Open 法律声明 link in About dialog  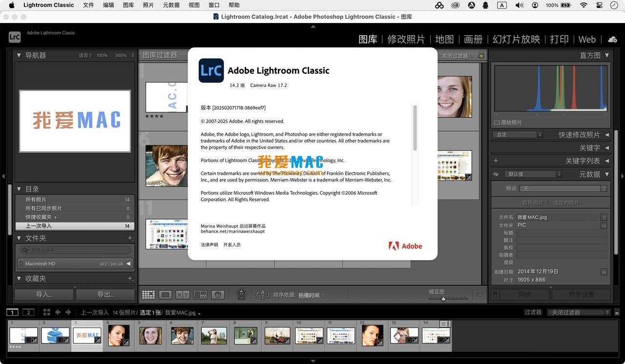(209, 245)
